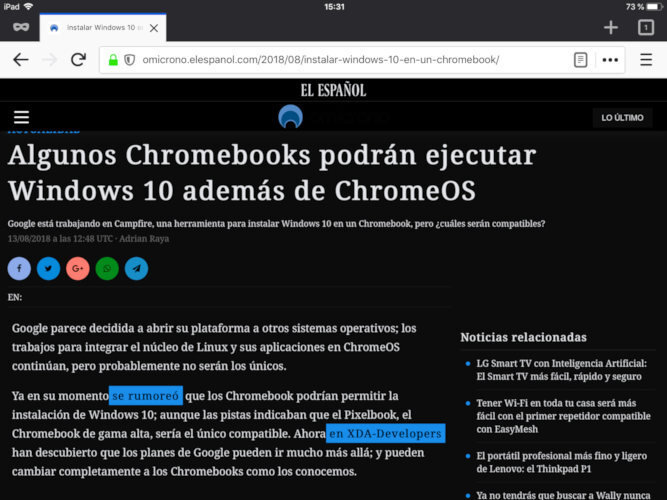
Task: Click author name Adrian Raya
Action: pos(144,239)
